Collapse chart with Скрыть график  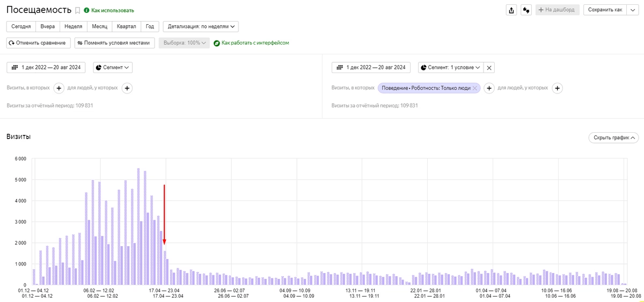point(613,138)
